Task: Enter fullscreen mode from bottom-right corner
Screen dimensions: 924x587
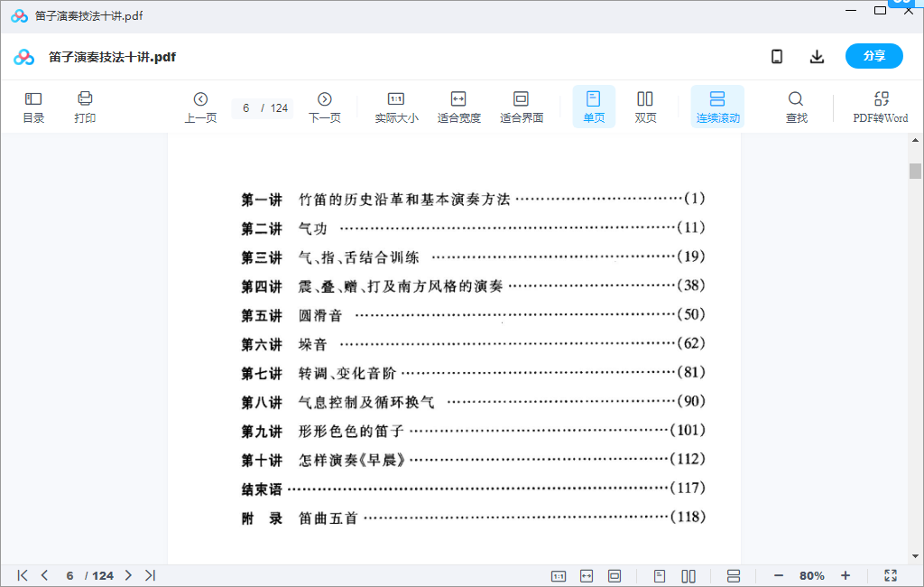Action: 891,575
